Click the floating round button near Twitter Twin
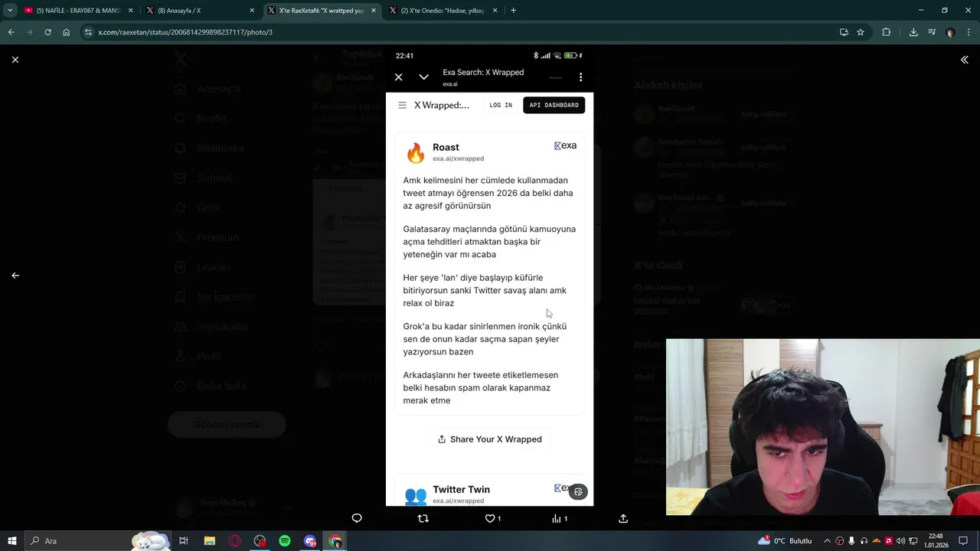 click(579, 492)
